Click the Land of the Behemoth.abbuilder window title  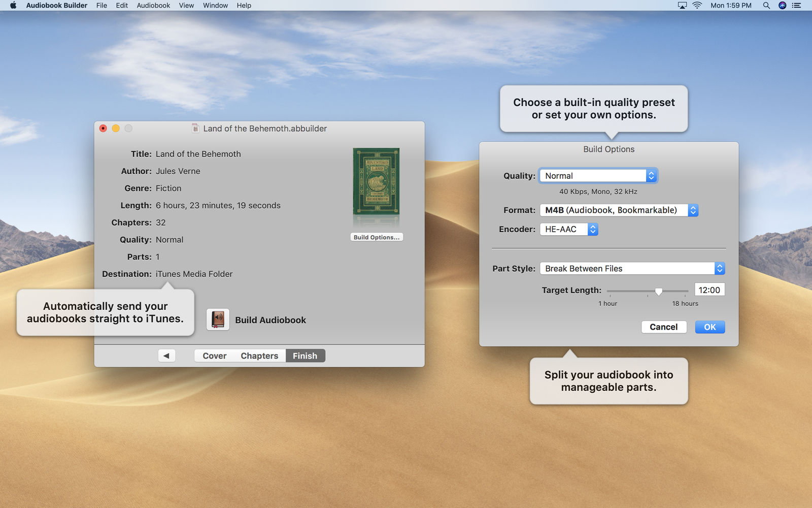[x=265, y=129]
